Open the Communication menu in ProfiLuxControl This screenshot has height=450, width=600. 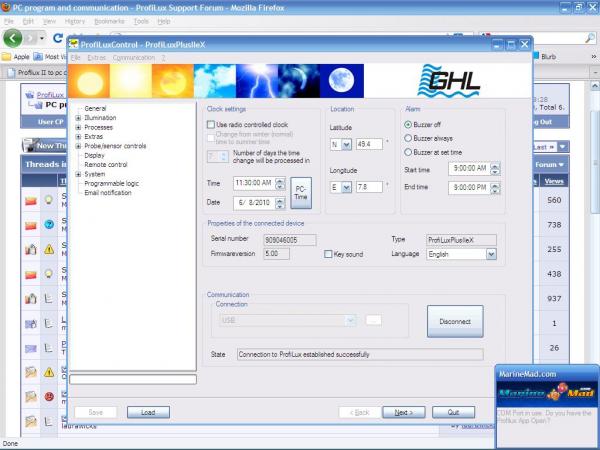pos(134,57)
